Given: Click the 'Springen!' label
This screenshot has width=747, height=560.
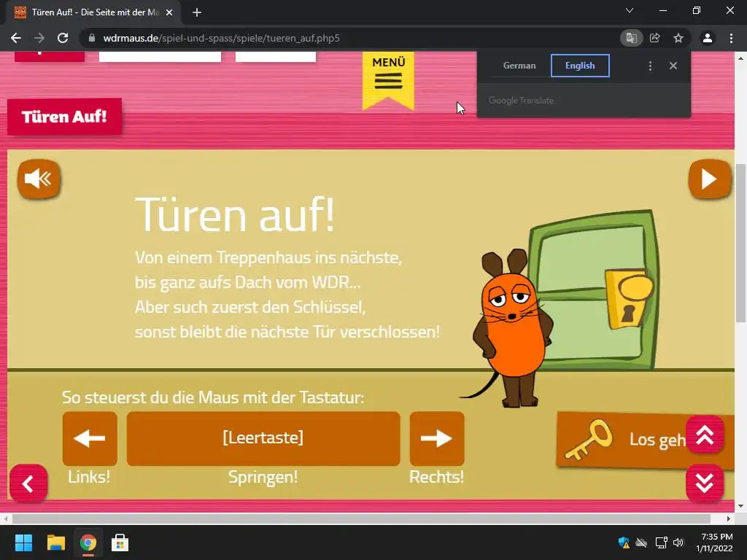Looking at the screenshot, I should (x=263, y=477).
